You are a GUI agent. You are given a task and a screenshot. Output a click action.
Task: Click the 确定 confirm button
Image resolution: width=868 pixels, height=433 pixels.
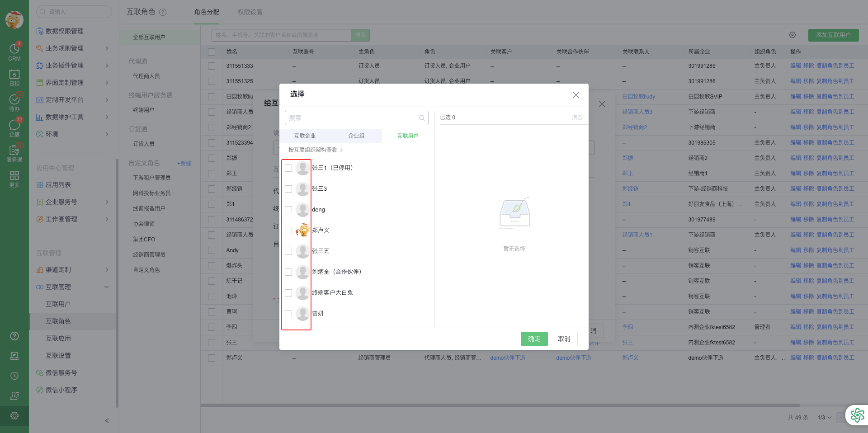point(534,339)
